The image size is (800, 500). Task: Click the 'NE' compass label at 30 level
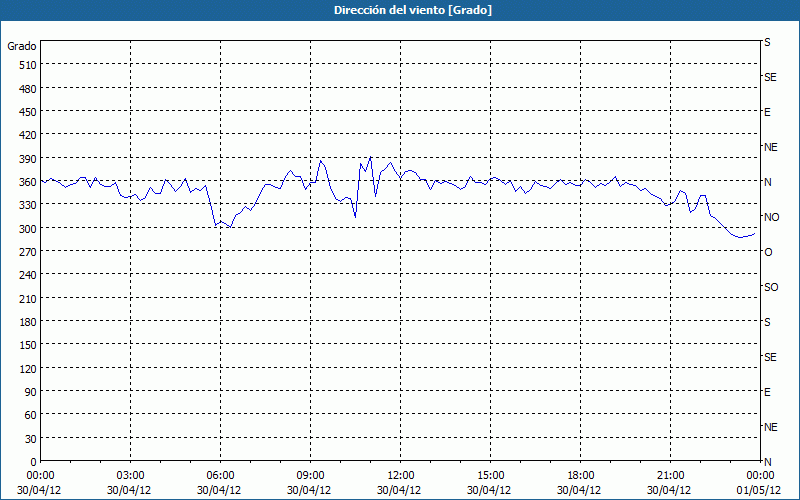pos(770,427)
